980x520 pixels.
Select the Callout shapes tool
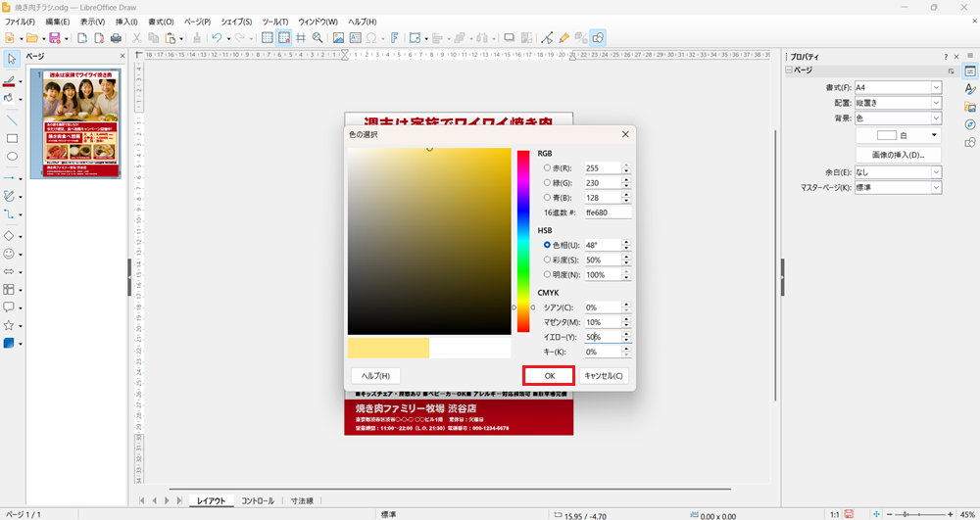pos(9,307)
